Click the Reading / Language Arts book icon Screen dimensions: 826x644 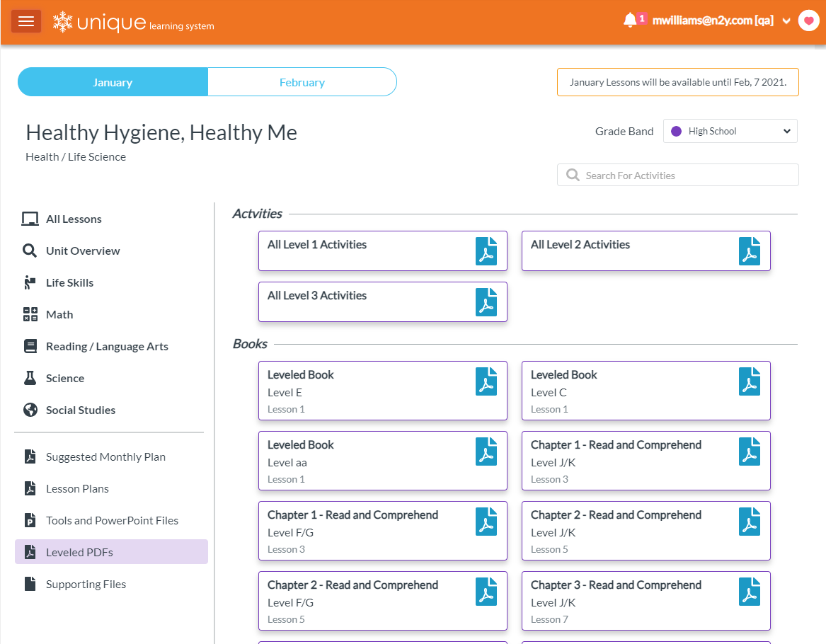click(x=30, y=347)
